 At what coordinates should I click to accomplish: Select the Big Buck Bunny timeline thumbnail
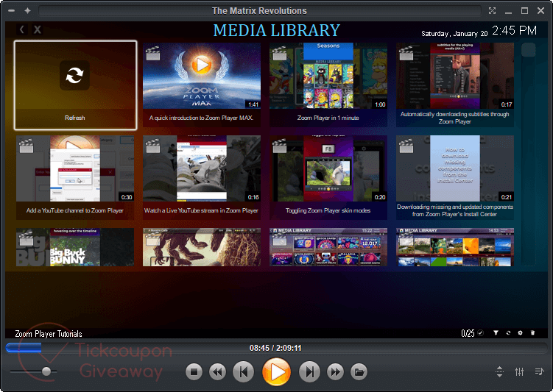[x=75, y=247]
